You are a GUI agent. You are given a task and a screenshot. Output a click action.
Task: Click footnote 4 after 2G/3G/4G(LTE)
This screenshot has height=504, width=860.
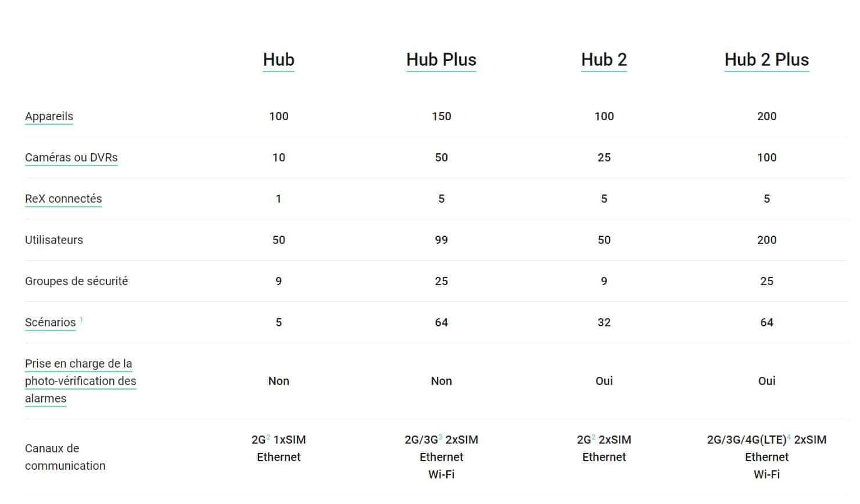[x=789, y=437]
